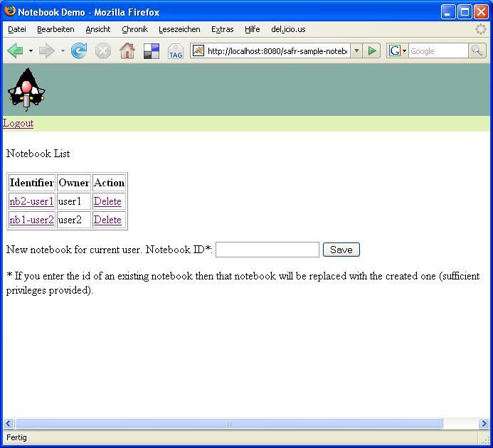Click the TAG bookmark icon
This screenshot has height=448, width=493.
(x=176, y=51)
